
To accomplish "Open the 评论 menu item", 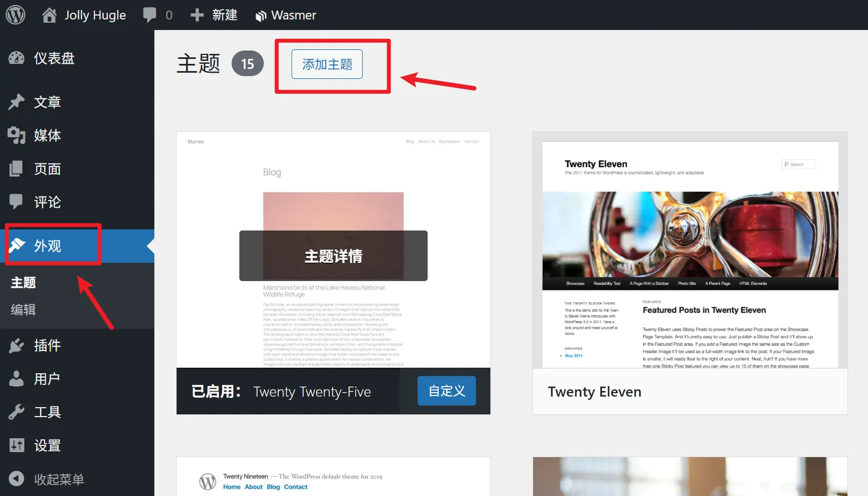I will [x=77, y=202].
